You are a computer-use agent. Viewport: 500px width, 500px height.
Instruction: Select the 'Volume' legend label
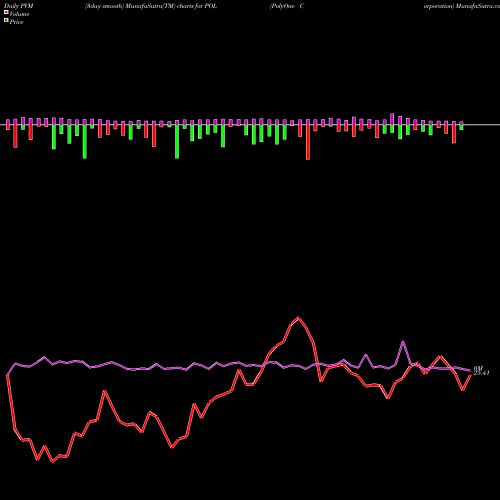[19, 14]
